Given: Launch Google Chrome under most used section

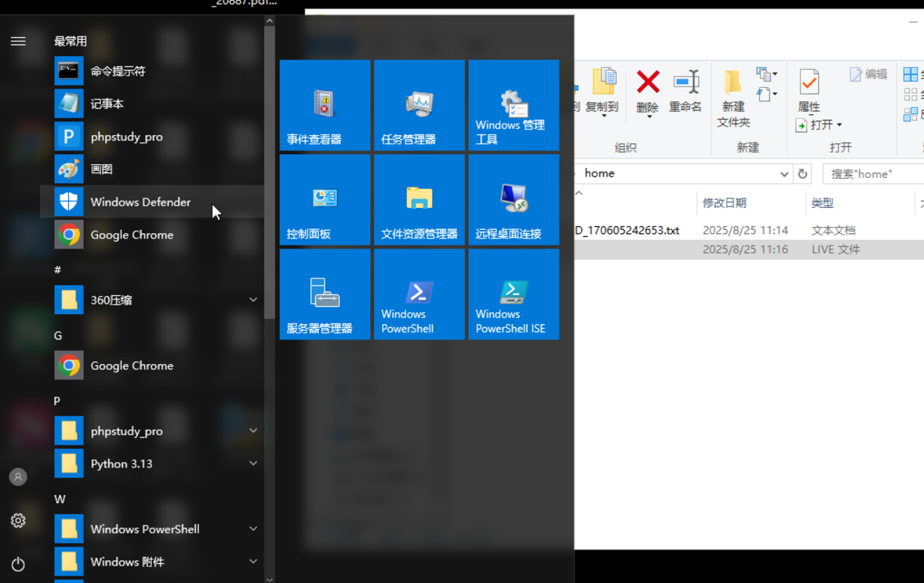Looking at the screenshot, I should click(x=153, y=235).
